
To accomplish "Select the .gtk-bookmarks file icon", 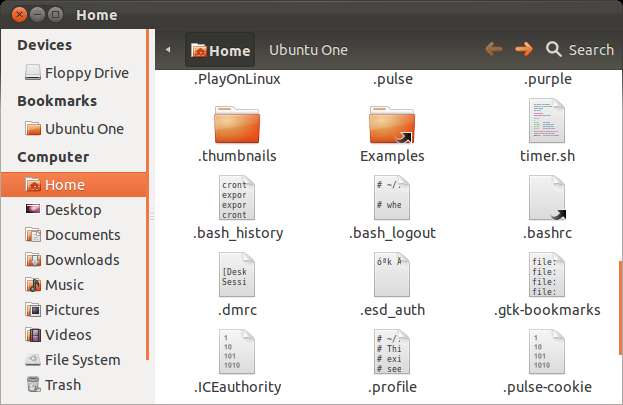I will (547, 276).
